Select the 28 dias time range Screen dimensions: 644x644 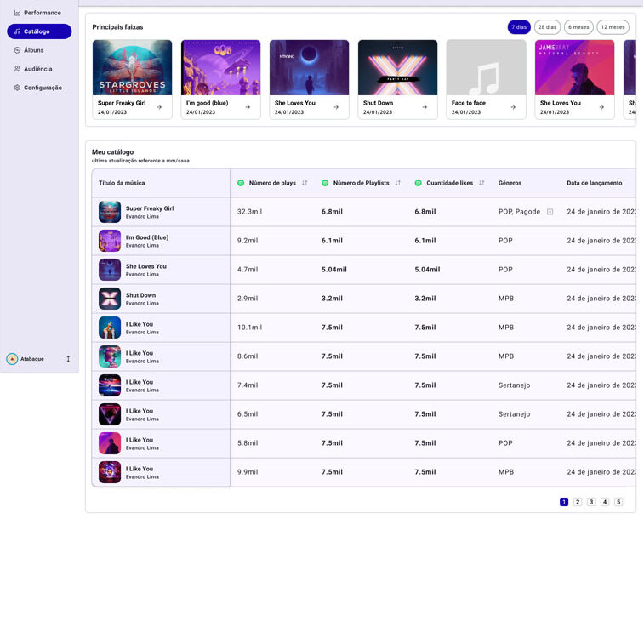pyautogui.click(x=547, y=27)
